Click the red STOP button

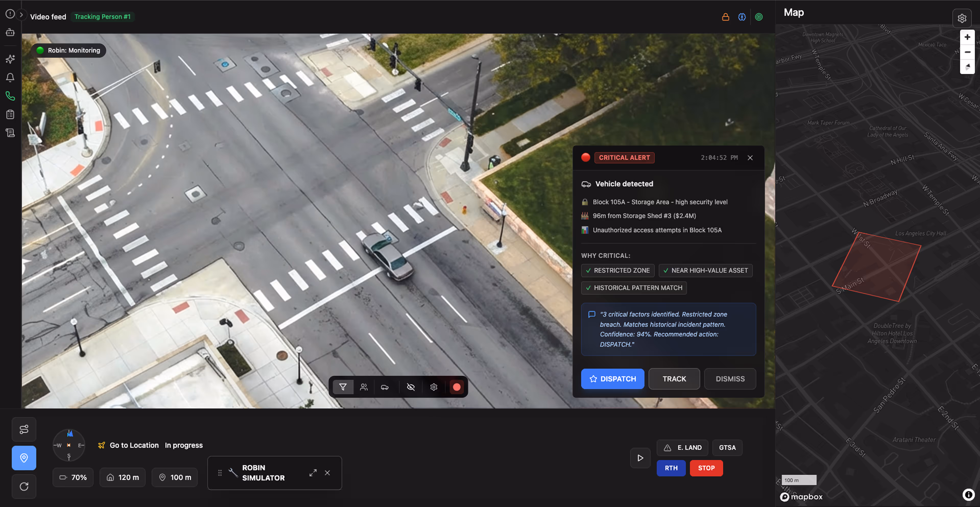[x=706, y=468]
